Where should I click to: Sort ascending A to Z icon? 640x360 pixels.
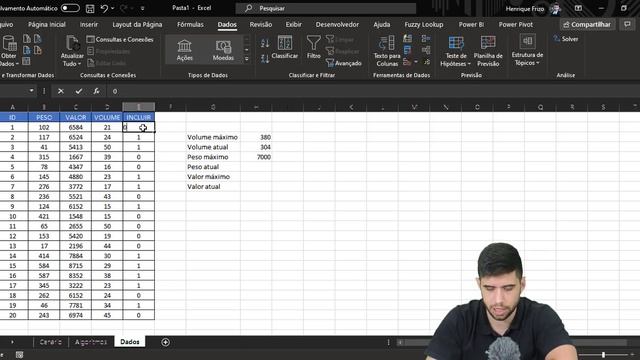pos(265,43)
